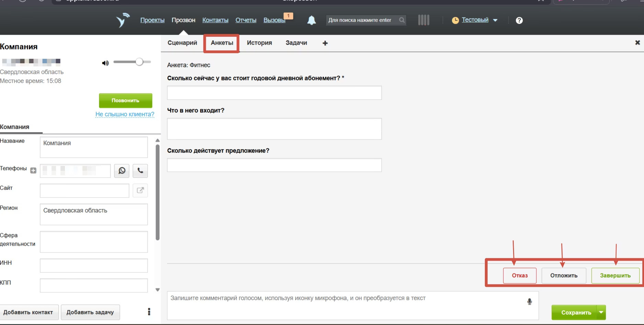The width and height of the screenshot is (644, 325).
Task: Open Контакты in top menu
Action: click(215, 20)
